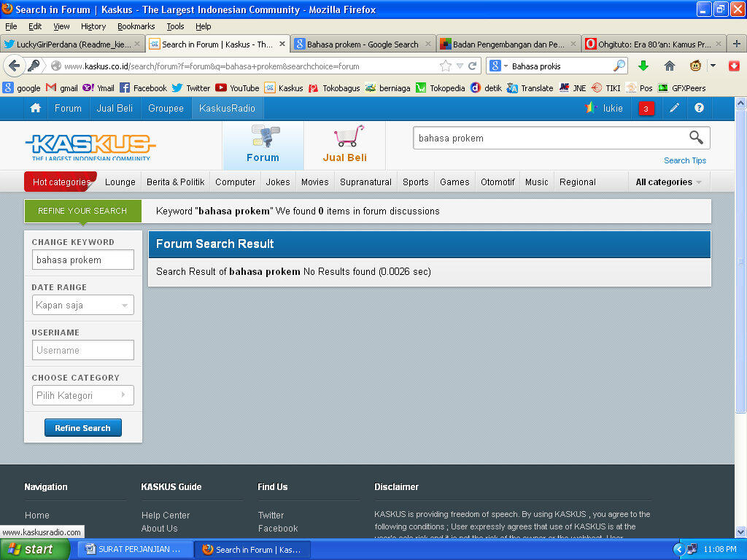Go to the Lounge category
747x560 pixels.
point(120,182)
